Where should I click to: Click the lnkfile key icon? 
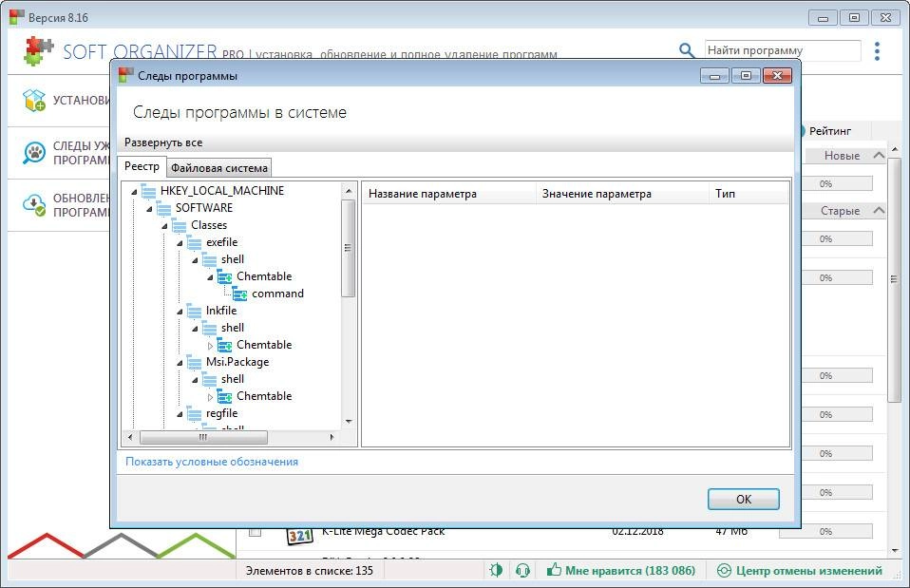pyautogui.click(x=194, y=311)
